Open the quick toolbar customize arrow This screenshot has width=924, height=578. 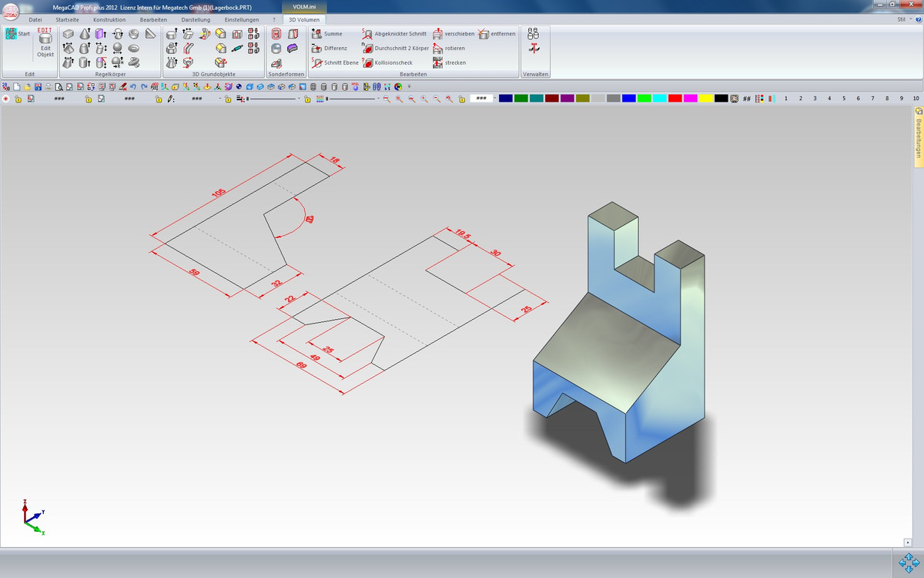410,86
